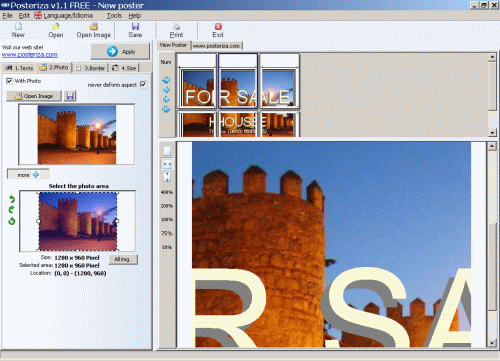Click the page preview scroll-up arrow
The image size is (500, 361).
click(x=492, y=146)
